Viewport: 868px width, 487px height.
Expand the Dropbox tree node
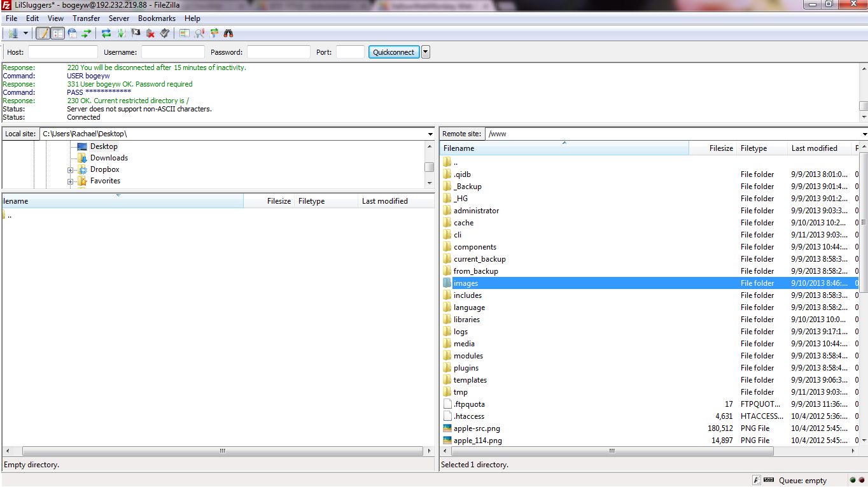(x=71, y=170)
